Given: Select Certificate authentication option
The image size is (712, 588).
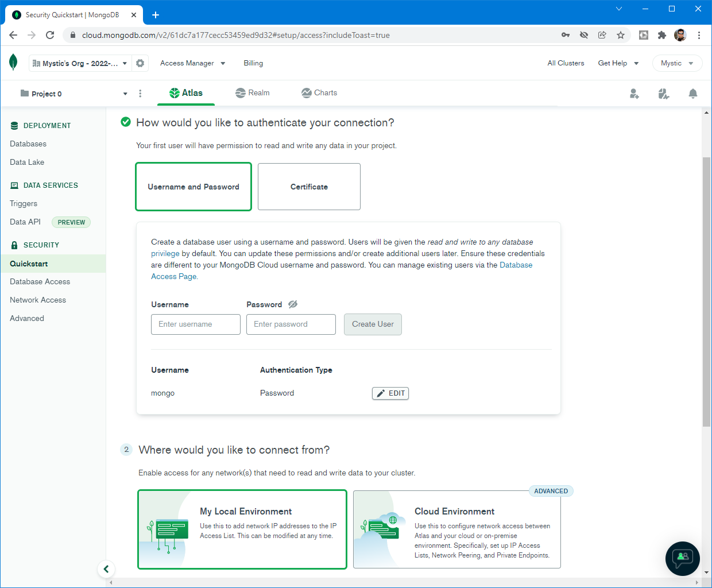Looking at the screenshot, I should click(x=309, y=187).
